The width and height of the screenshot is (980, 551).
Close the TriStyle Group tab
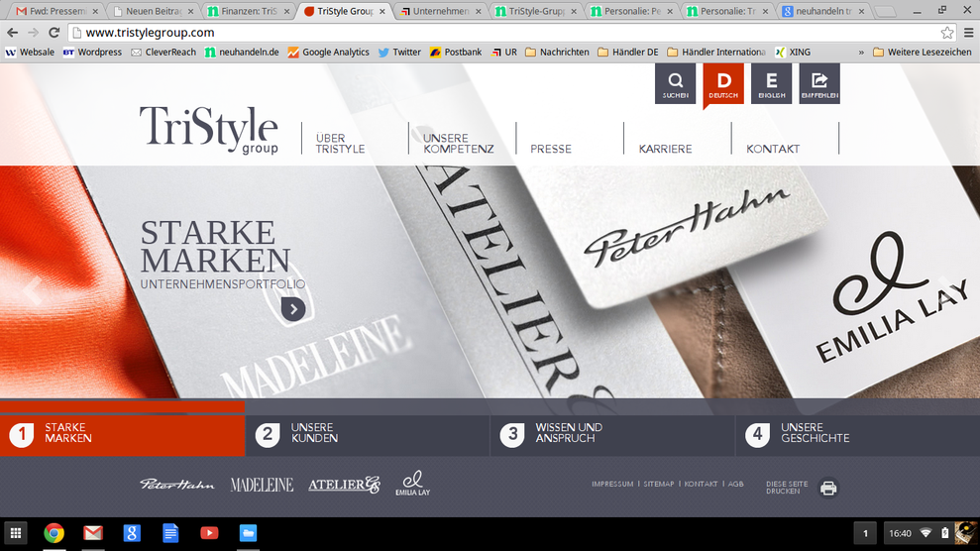coord(381,11)
